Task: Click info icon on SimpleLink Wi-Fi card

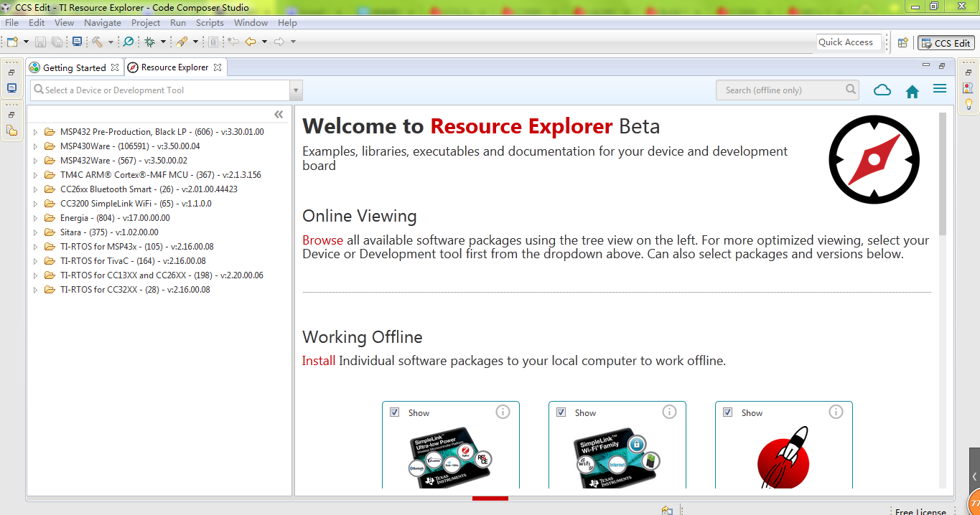Action: pyautogui.click(x=669, y=412)
